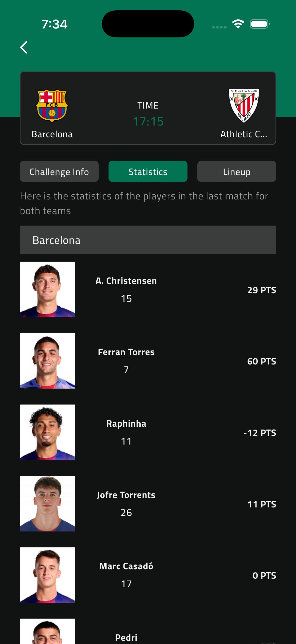Tap Raphinha's -12 PTS score
Image resolution: width=296 pixels, height=644 pixels.
coord(259,433)
